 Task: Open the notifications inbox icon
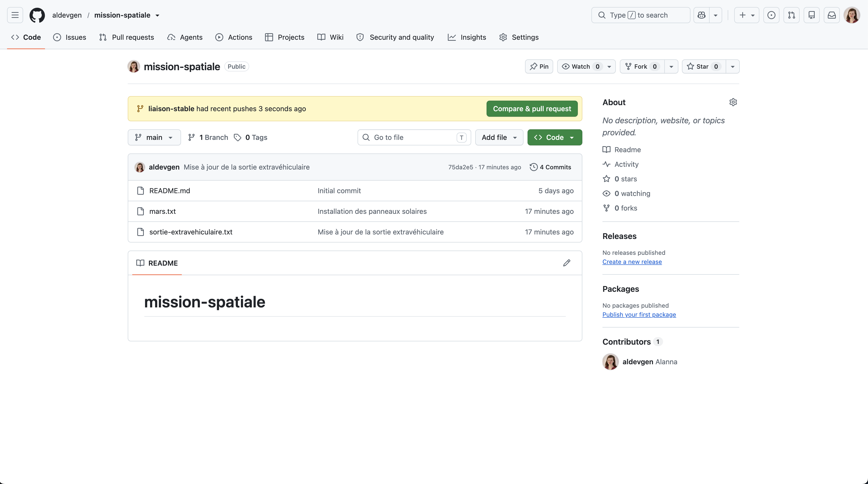click(x=832, y=15)
